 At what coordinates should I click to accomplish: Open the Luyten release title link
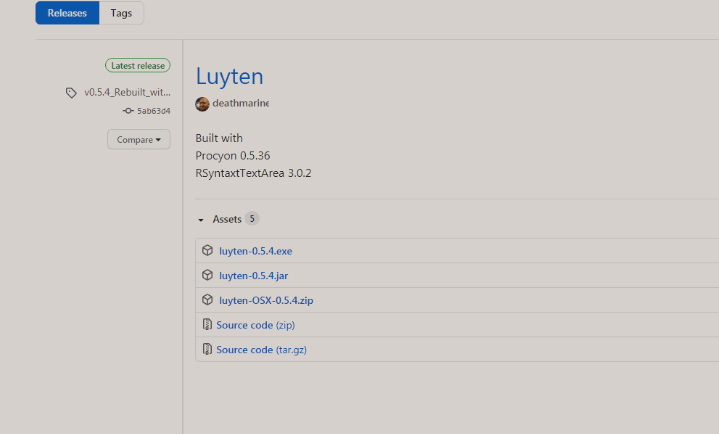(x=229, y=77)
